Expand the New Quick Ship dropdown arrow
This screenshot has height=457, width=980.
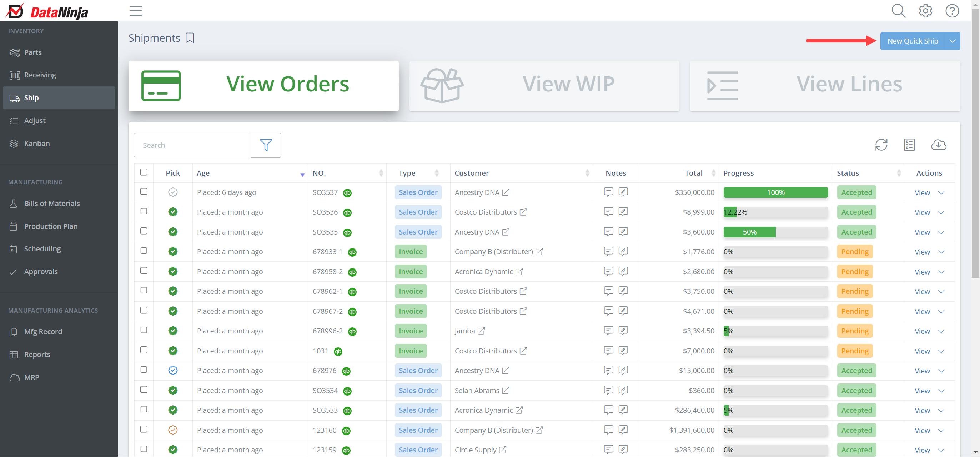coord(952,41)
